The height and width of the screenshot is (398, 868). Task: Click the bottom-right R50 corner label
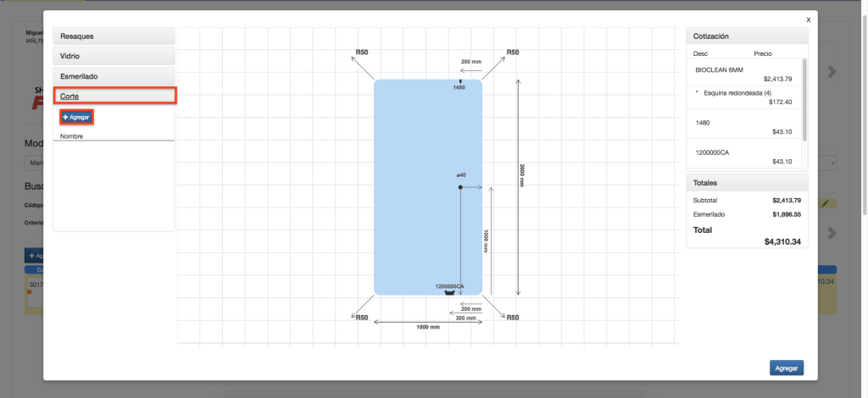coord(512,318)
